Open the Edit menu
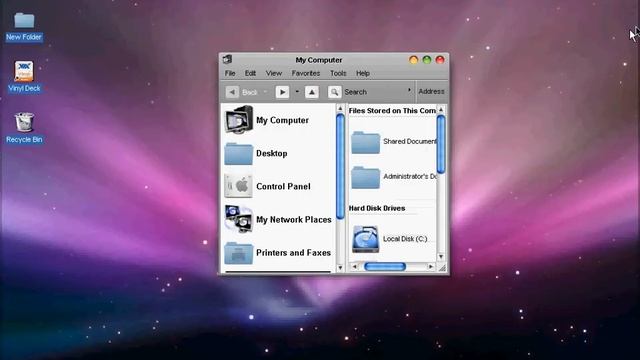The height and width of the screenshot is (360, 640). [250, 73]
